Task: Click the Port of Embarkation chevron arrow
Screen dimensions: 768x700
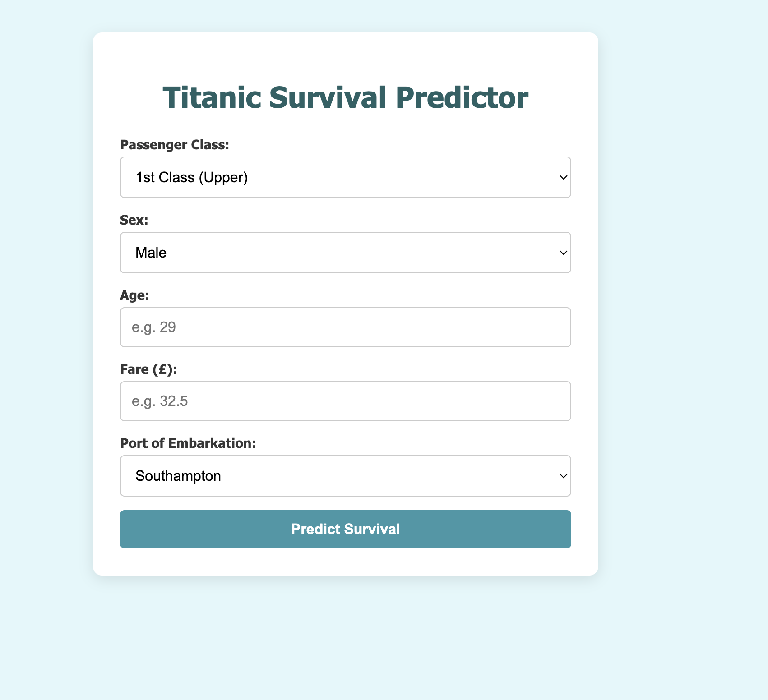Action: pos(563,476)
